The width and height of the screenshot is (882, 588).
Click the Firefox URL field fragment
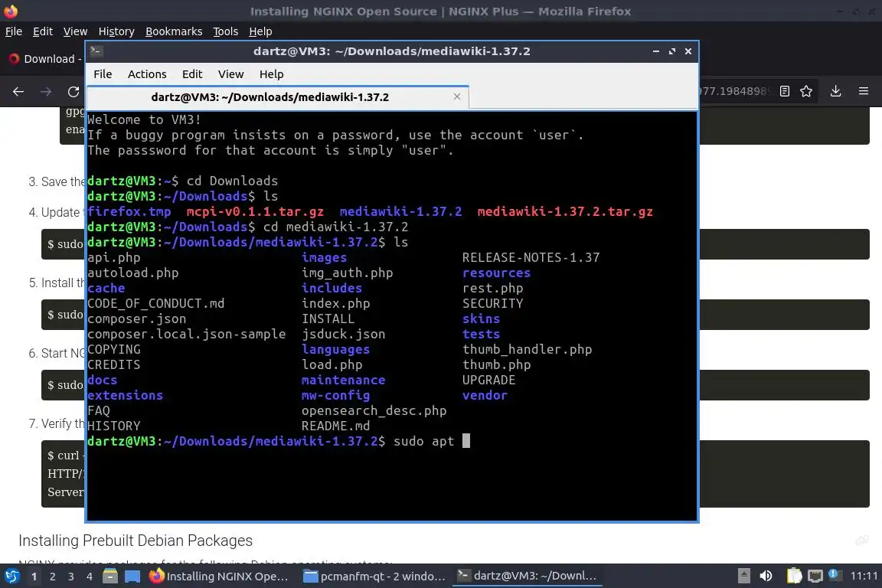click(x=733, y=91)
